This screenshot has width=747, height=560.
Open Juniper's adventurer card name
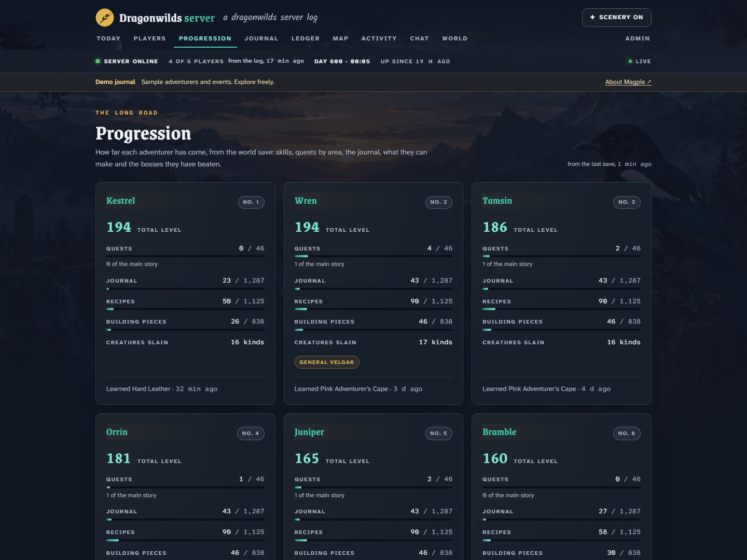[x=309, y=432]
